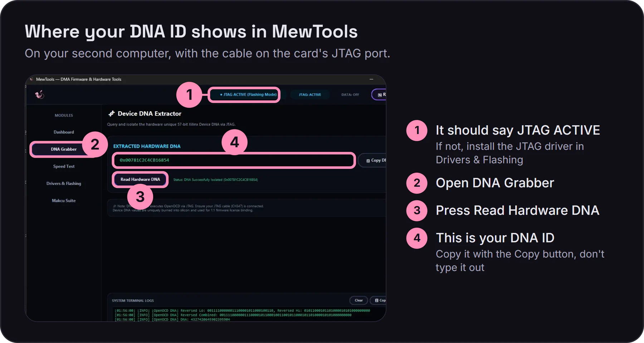
Task: Click the 'This is your DNA ID' text
Action: pyautogui.click(x=495, y=238)
